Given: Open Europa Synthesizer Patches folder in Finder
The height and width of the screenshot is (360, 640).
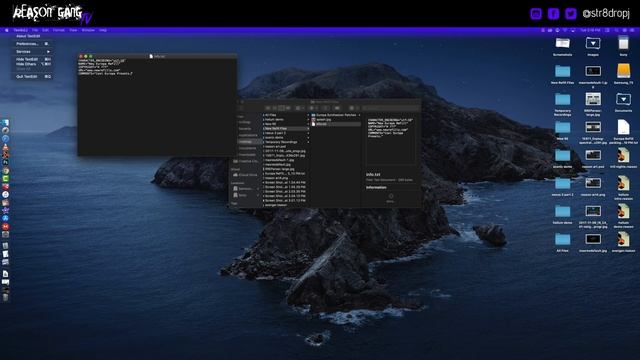Looking at the screenshot, I should (x=336, y=115).
